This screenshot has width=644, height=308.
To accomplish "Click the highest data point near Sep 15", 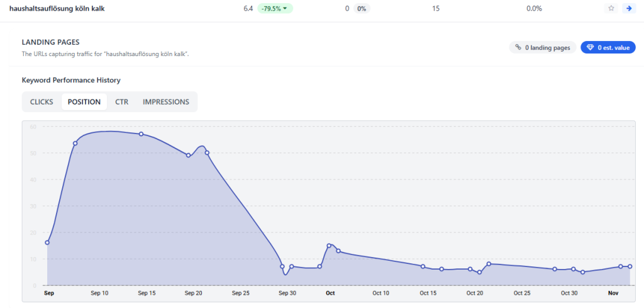I will pyautogui.click(x=141, y=134).
